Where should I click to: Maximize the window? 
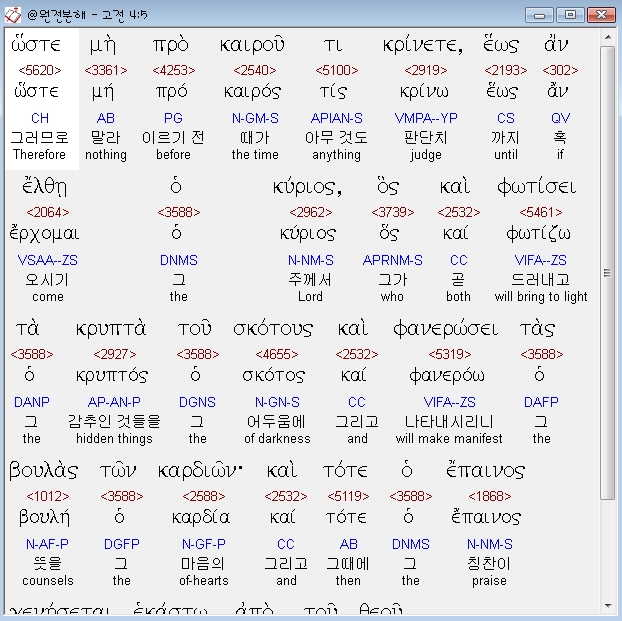pyautogui.click(x=570, y=15)
